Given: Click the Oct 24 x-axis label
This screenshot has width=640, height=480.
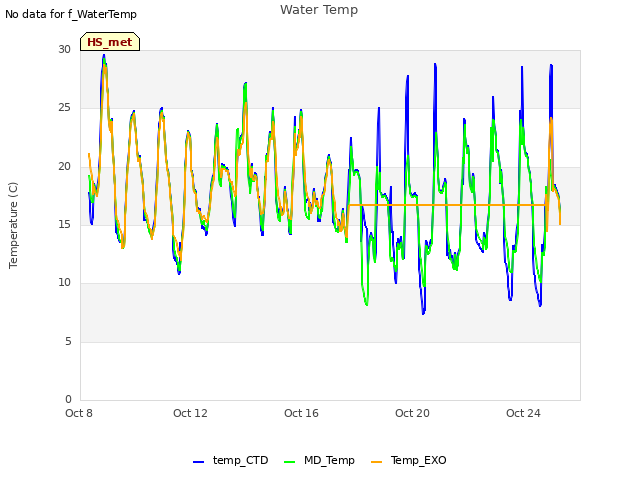Looking at the screenshot, I should [x=523, y=413].
